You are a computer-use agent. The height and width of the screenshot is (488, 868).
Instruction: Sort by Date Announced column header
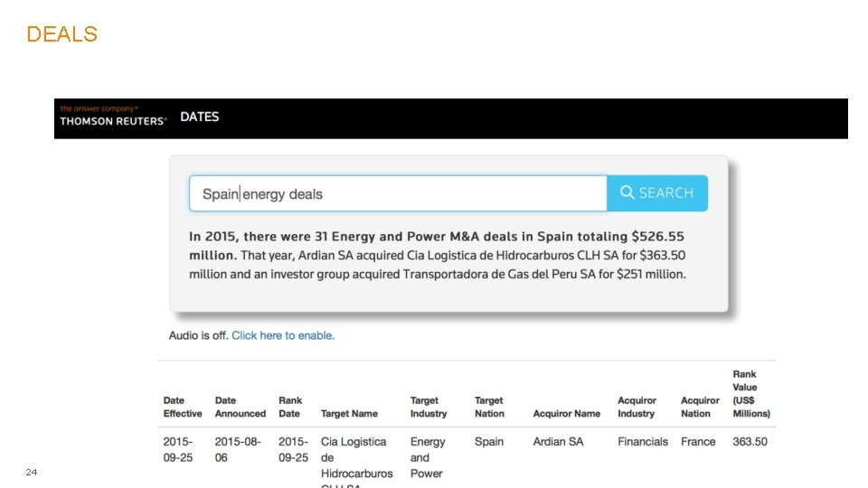click(x=241, y=407)
